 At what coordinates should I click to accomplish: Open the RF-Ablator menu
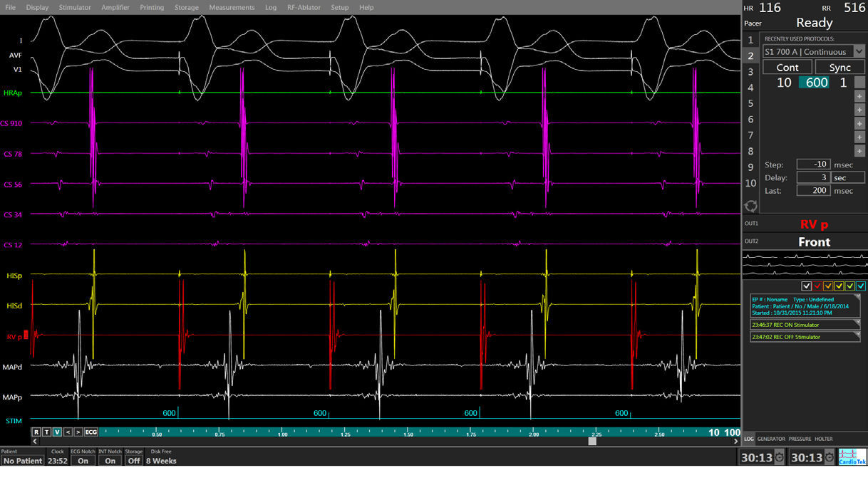point(304,7)
